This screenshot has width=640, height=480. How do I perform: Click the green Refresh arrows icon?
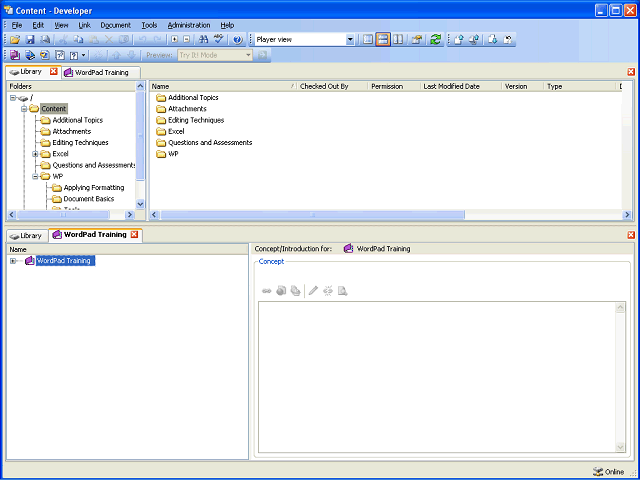(436, 40)
